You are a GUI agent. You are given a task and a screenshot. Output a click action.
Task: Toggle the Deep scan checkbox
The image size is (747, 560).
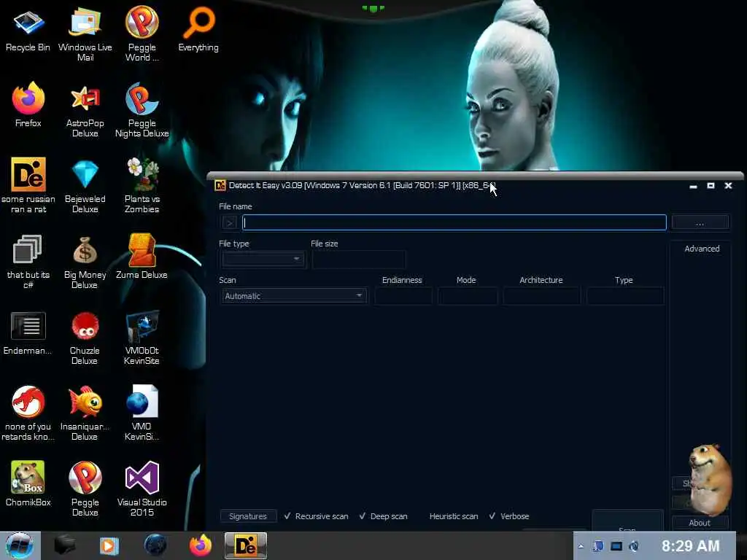(x=384, y=516)
